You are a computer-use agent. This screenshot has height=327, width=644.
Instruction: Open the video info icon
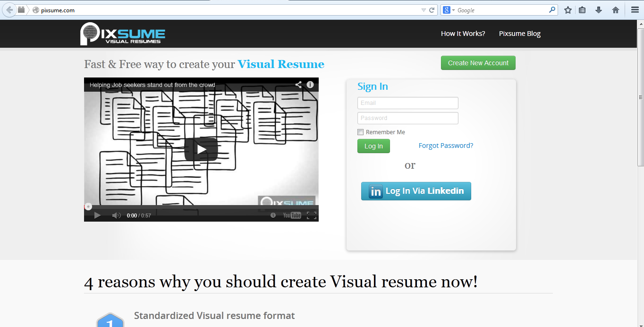point(310,85)
